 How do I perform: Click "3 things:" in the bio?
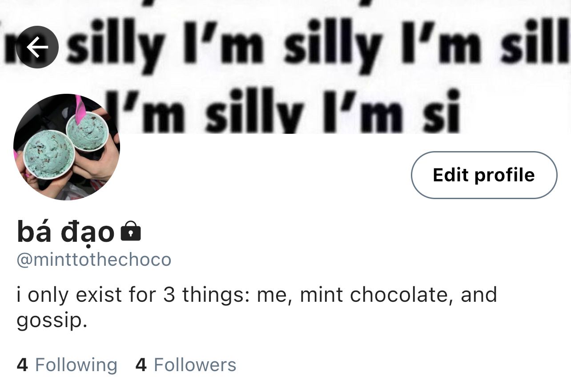point(206,295)
